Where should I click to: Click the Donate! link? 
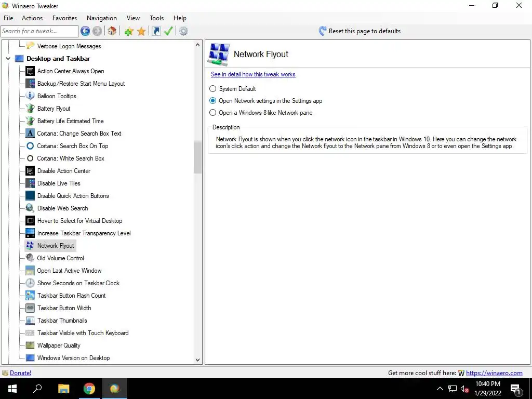pos(20,373)
